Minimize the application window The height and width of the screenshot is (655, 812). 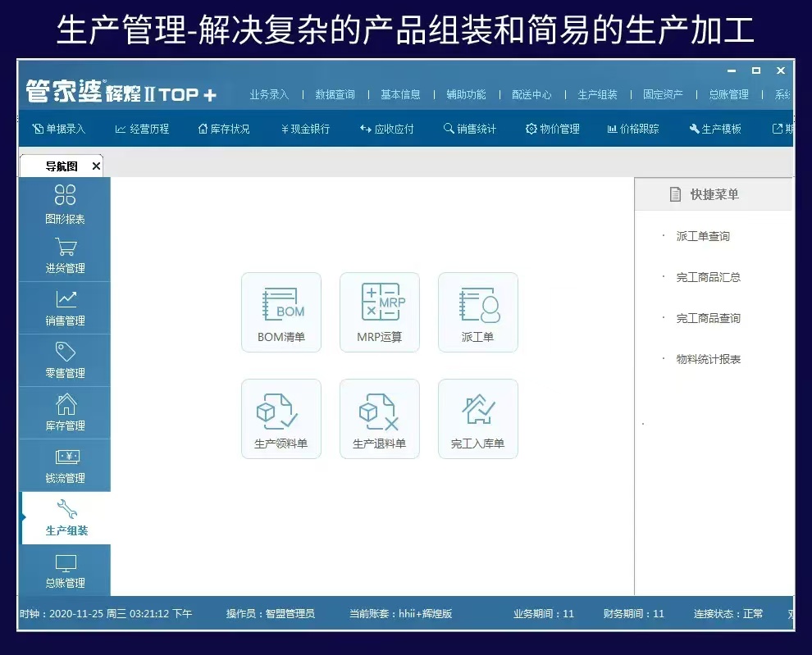(x=732, y=71)
